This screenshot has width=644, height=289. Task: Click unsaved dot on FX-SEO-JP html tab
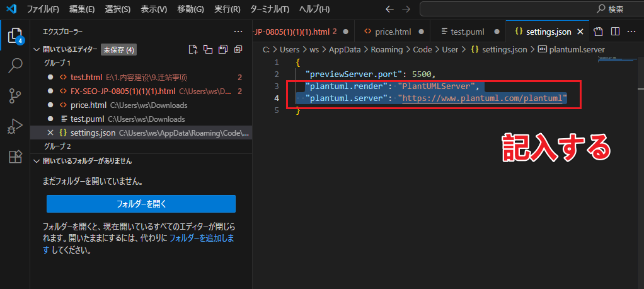[345, 32]
